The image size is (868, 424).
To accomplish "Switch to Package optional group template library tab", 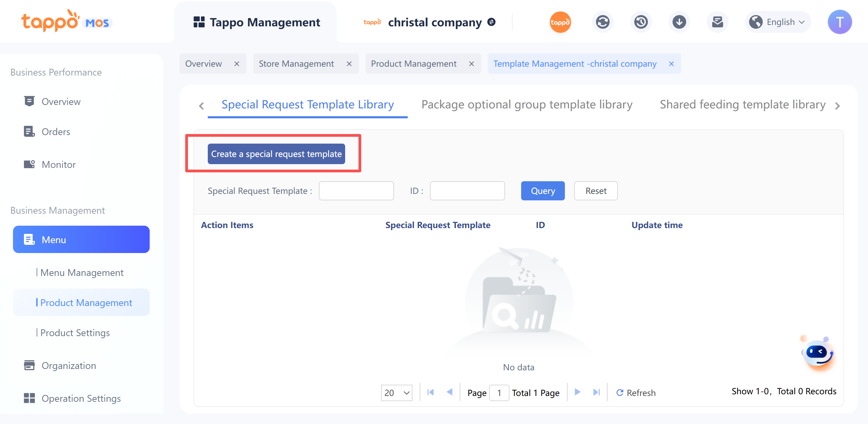I will (x=527, y=105).
